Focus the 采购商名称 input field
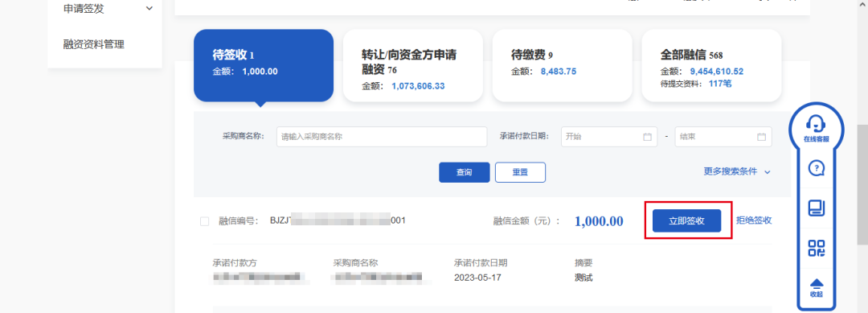This screenshot has height=313, width=868. click(382, 137)
